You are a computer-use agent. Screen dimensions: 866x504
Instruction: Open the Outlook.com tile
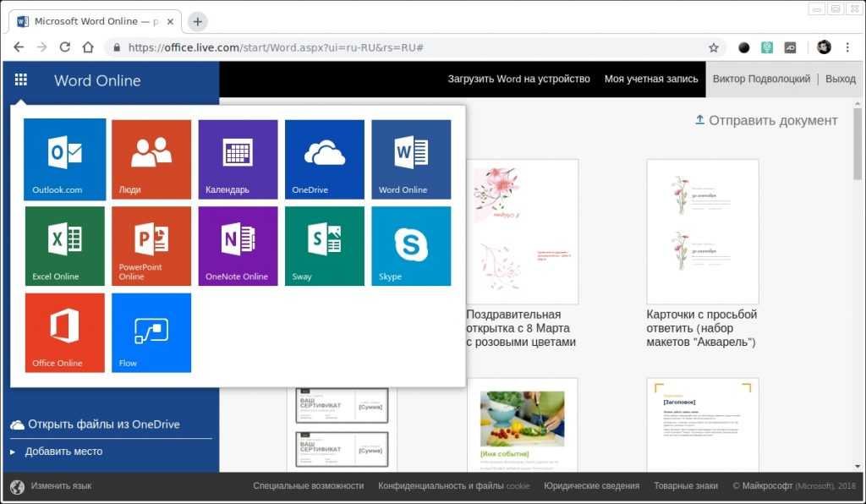coord(65,159)
